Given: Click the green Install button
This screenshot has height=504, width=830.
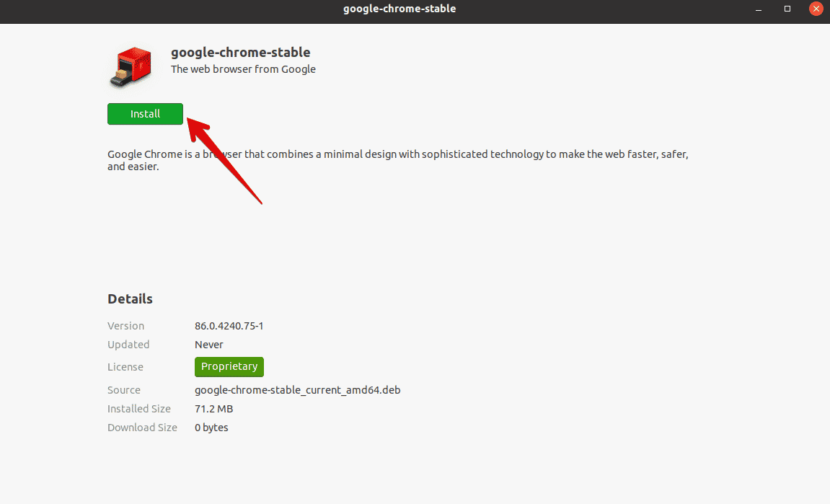Looking at the screenshot, I should 145,114.
